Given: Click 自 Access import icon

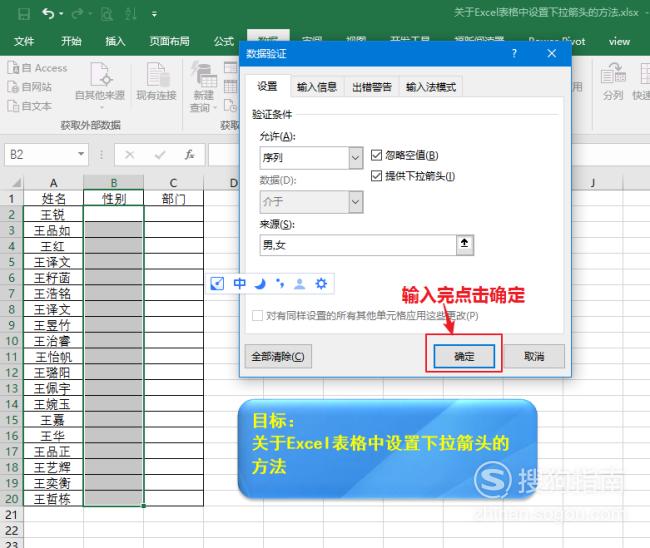Looking at the screenshot, I should [37, 68].
